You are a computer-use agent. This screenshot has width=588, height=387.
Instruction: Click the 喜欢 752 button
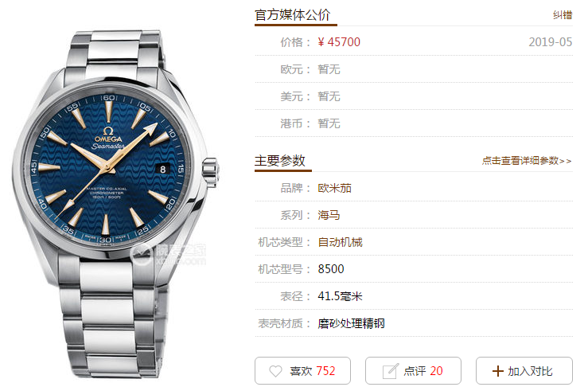tap(302, 370)
